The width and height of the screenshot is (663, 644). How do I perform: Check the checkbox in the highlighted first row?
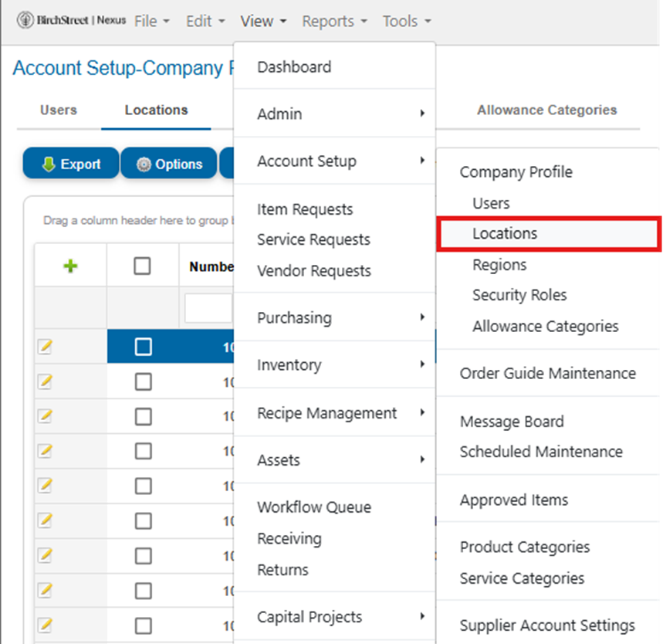point(144,347)
